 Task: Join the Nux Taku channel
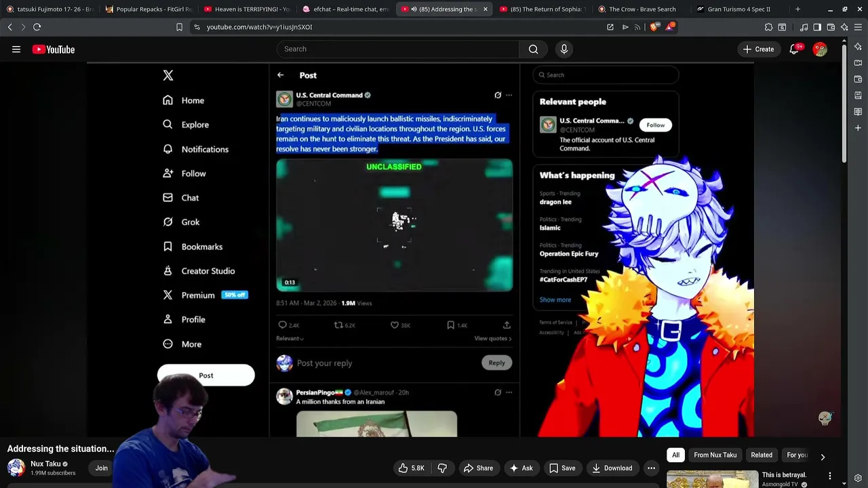pos(101,468)
